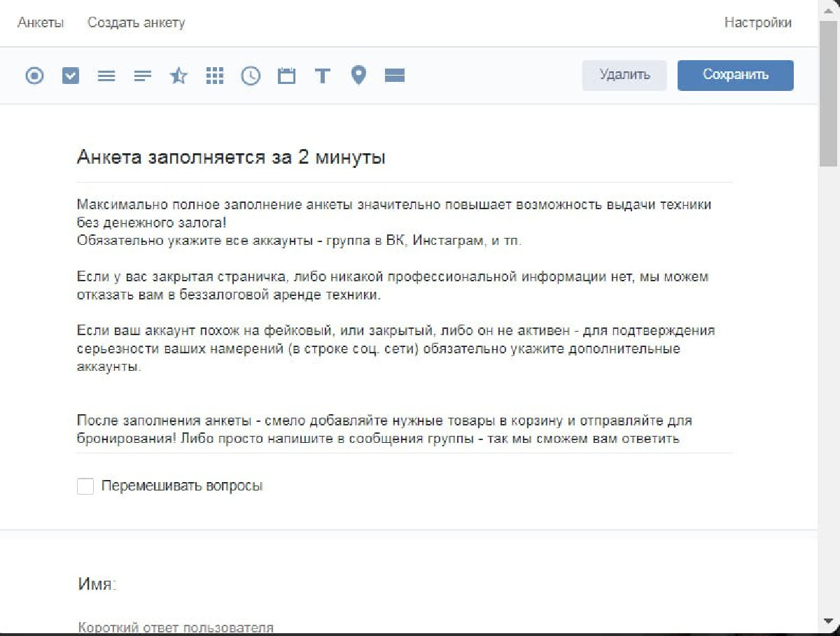The height and width of the screenshot is (636, 840).
Task: Click the Имя: question title
Action: 97,584
